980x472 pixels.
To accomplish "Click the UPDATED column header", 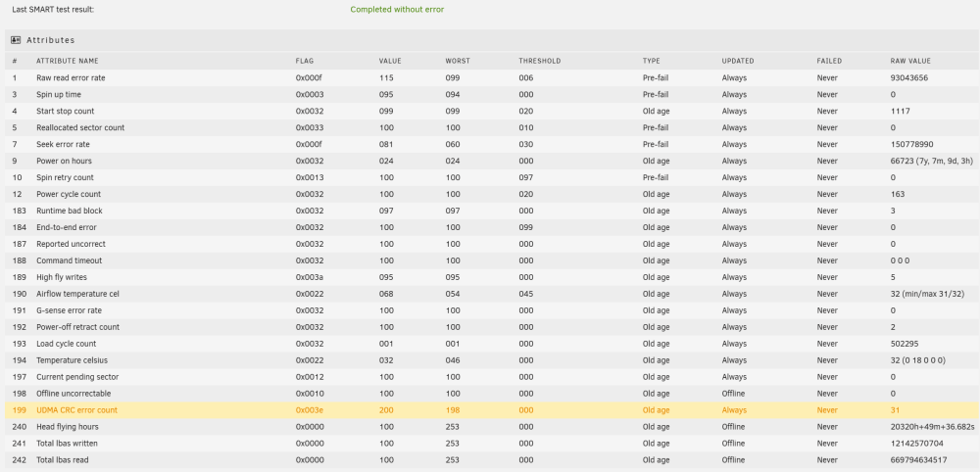I will [x=738, y=61].
